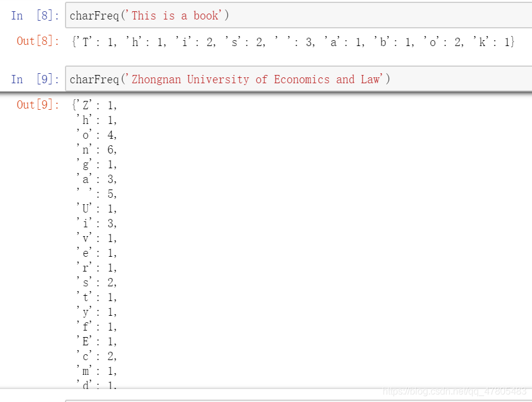Click the output row 'U': 1

point(96,208)
